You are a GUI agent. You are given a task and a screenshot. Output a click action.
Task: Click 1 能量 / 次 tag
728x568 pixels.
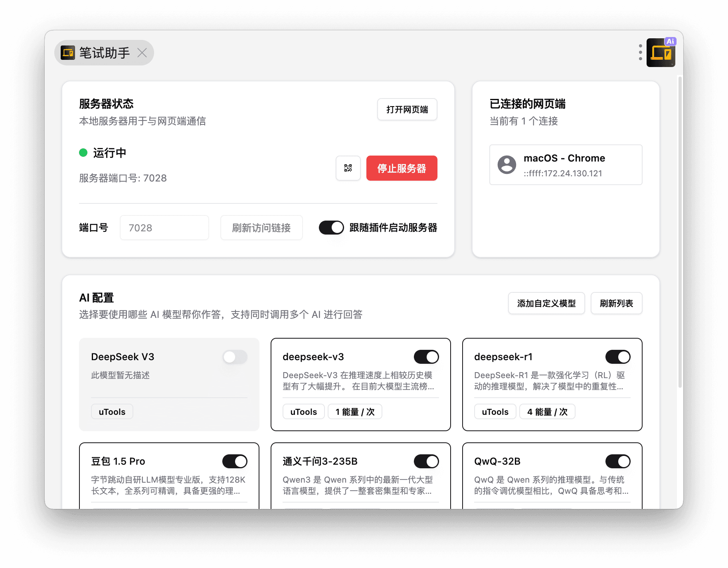tap(355, 412)
